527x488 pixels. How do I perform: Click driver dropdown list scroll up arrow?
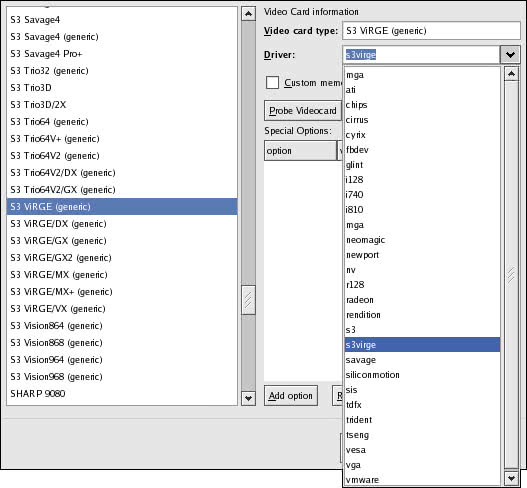[x=512, y=74]
